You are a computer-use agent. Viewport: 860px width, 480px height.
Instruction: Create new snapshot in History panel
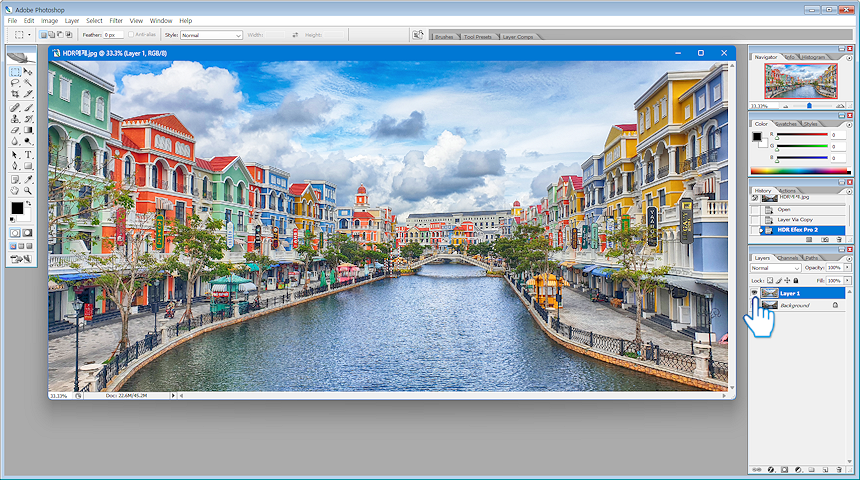pos(825,240)
